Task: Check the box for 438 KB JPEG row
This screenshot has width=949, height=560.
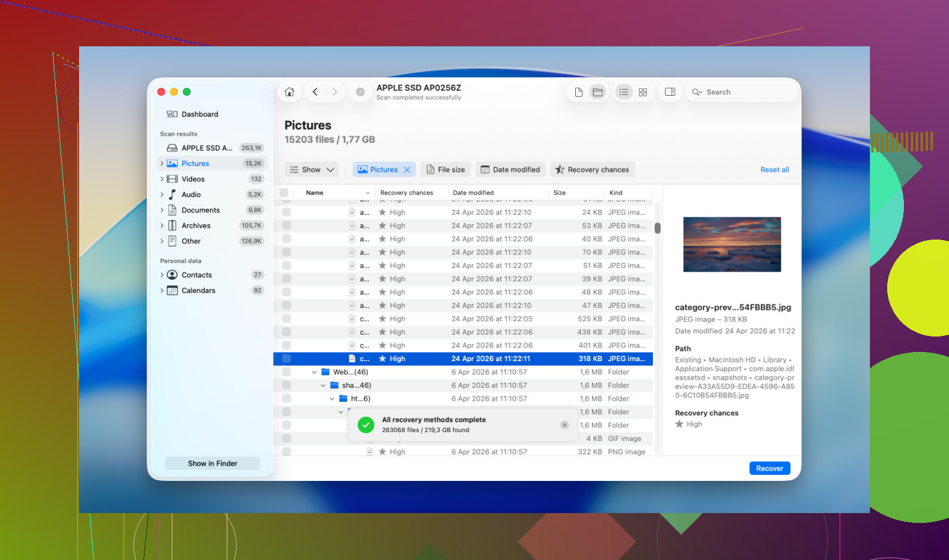Action: coord(287,332)
